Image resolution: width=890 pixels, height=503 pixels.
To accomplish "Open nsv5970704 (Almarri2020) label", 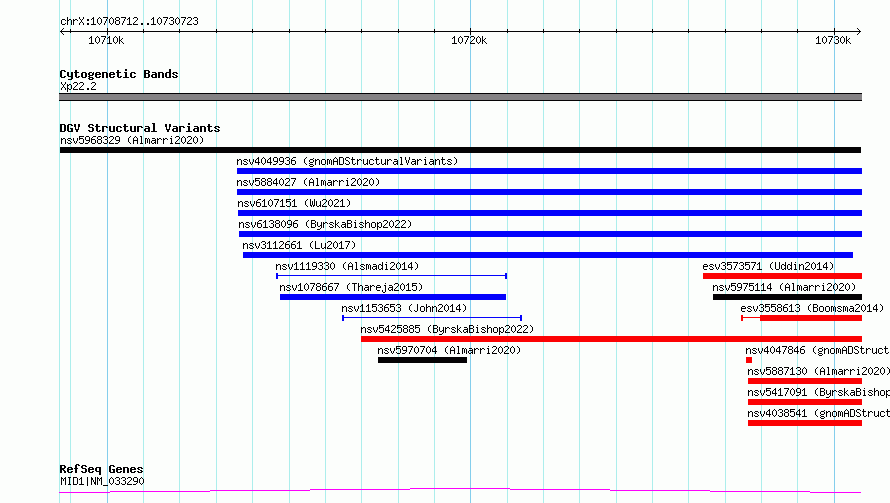I will point(449,350).
